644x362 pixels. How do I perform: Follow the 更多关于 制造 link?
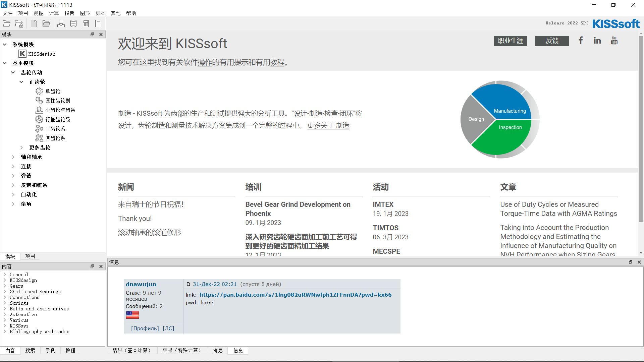coord(328,125)
